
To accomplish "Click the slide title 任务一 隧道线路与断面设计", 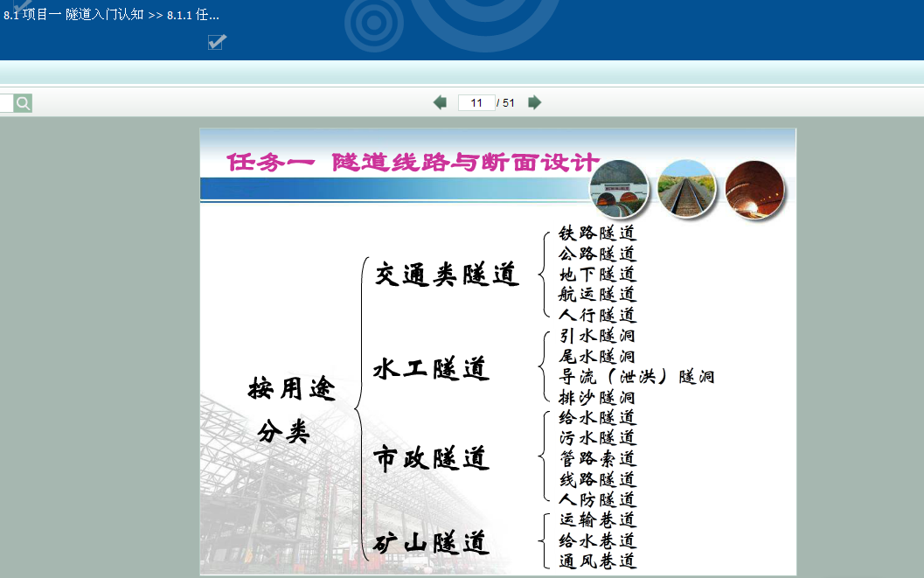I will pos(413,162).
